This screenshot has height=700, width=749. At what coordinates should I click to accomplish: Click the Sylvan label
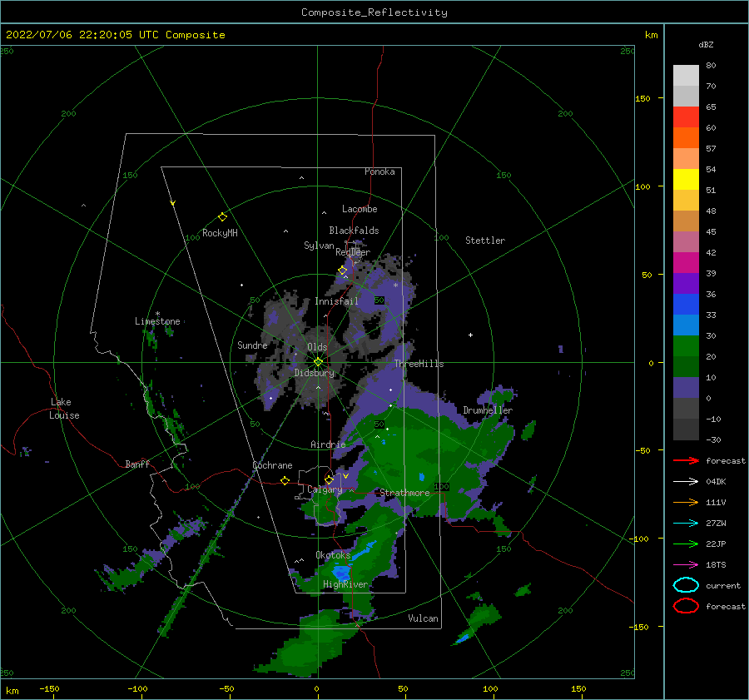click(319, 246)
